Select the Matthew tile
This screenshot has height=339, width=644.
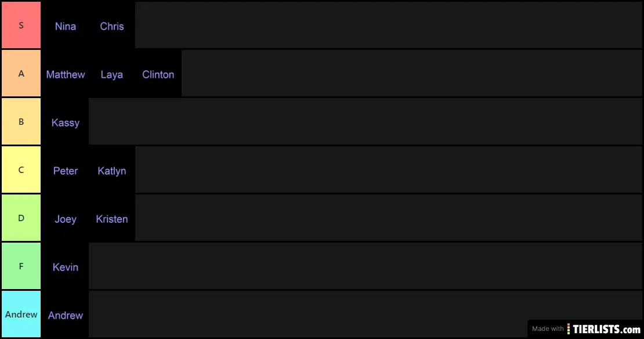[66, 73]
